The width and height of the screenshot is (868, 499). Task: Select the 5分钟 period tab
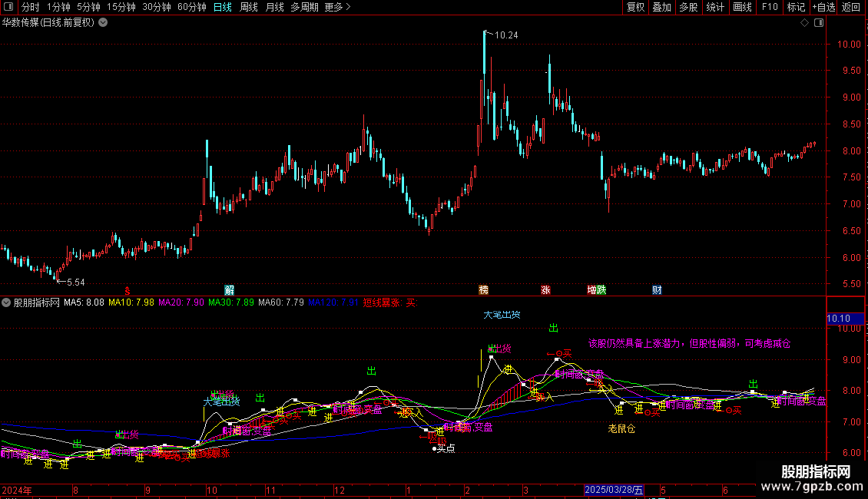point(88,7)
